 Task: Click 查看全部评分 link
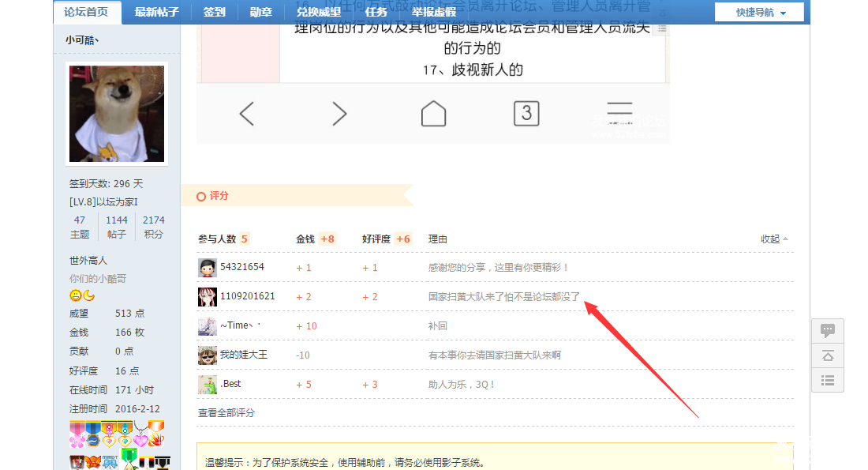pos(226,413)
